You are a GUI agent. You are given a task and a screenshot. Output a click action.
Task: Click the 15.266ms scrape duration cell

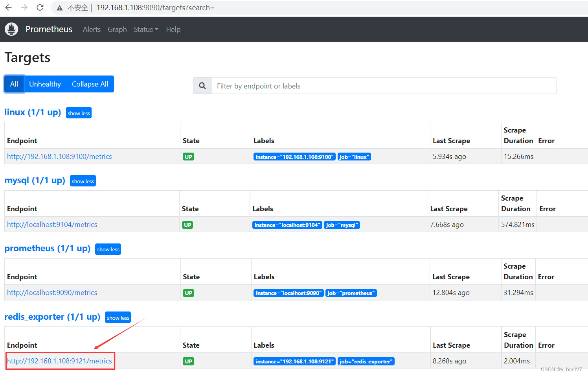(518, 157)
